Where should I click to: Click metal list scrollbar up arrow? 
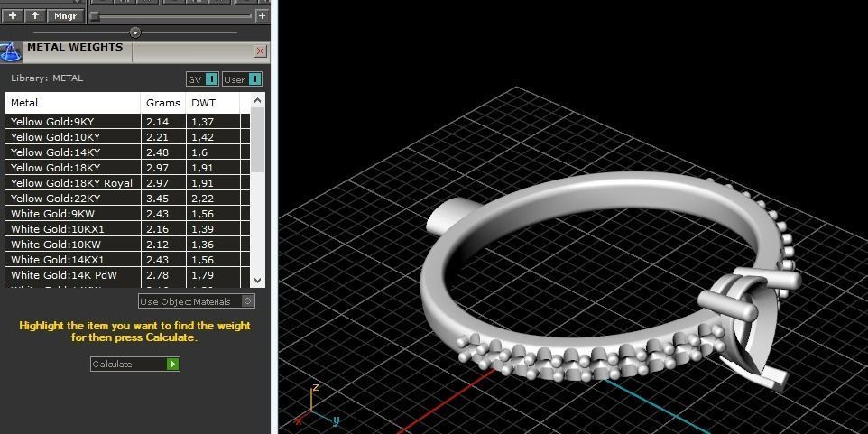tap(257, 100)
